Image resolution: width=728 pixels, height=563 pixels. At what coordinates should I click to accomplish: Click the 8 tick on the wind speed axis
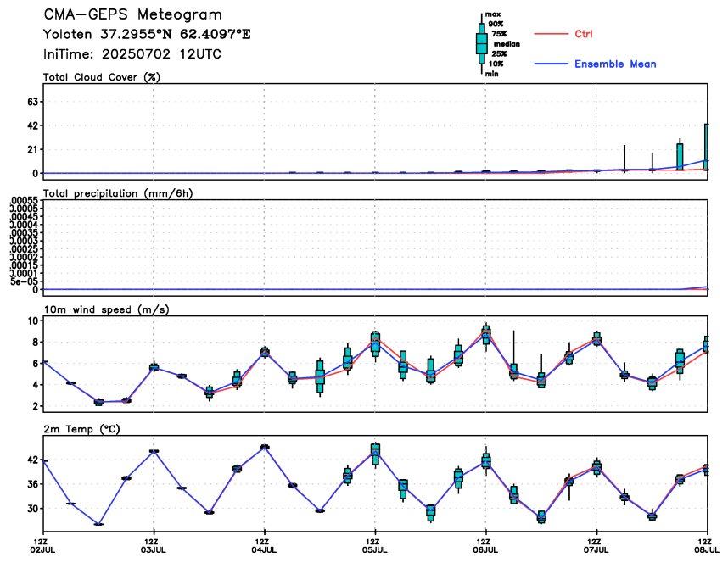[x=36, y=342]
